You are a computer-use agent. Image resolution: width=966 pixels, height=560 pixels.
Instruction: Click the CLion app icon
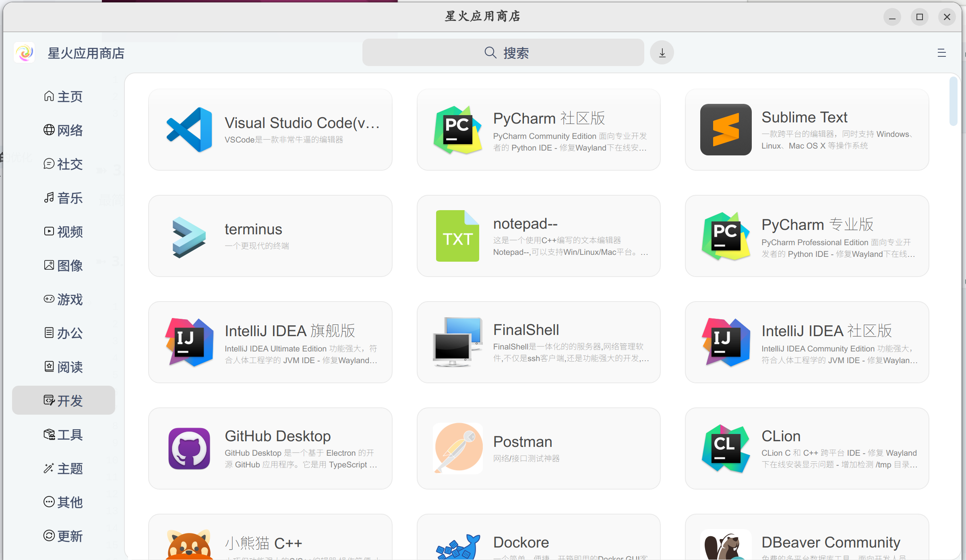tap(726, 448)
